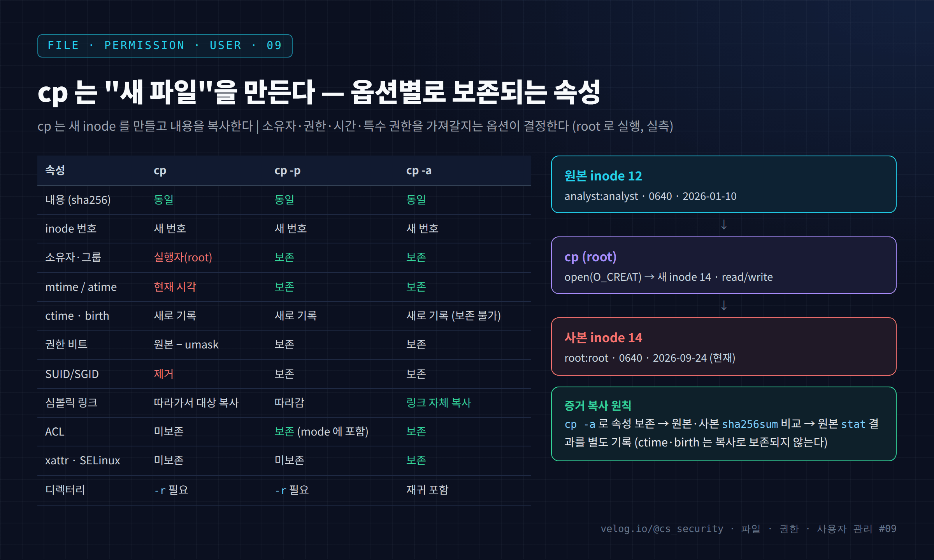Open the 증거 복사 원칙 green box
The height and width of the screenshot is (560, 934).
coord(723,424)
